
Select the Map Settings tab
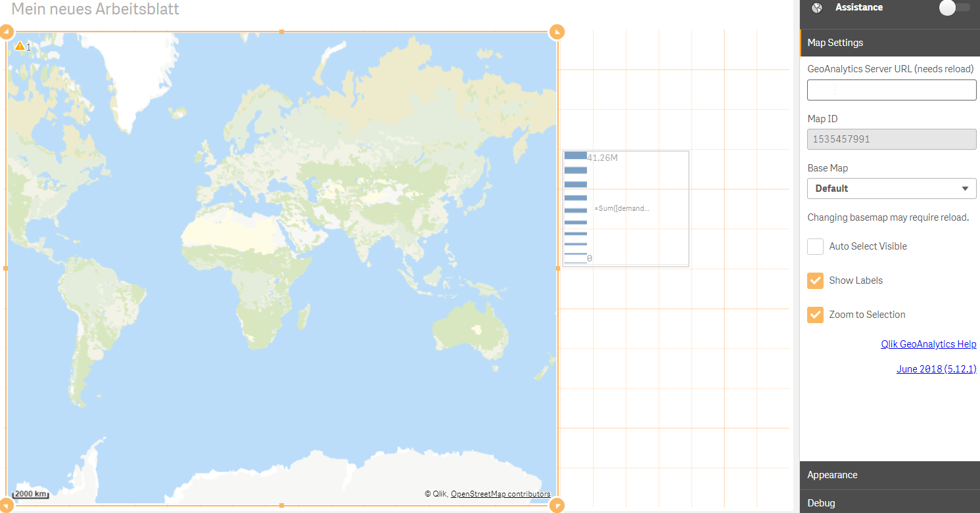(835, 43)
